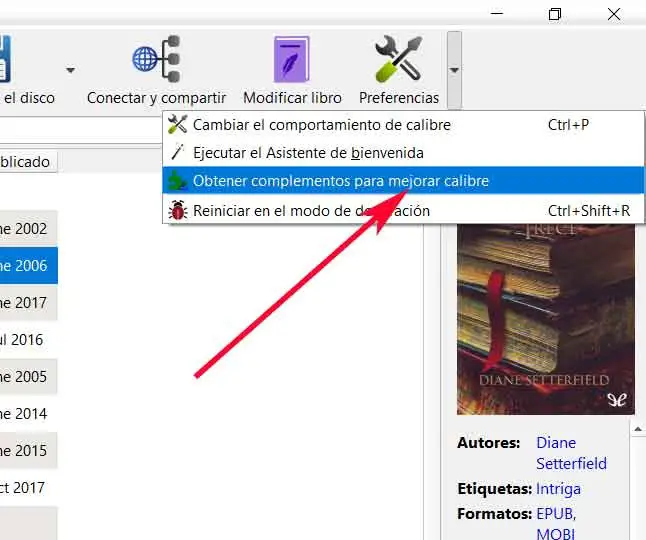Open the Intriga tag link

click(x=558, y=489)
